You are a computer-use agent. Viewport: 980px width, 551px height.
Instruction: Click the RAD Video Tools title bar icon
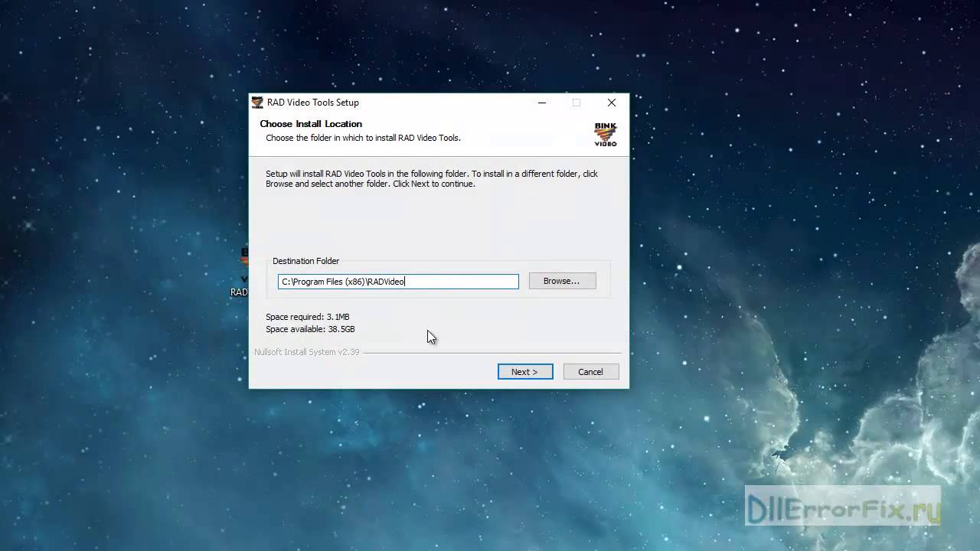click(257, 103)
